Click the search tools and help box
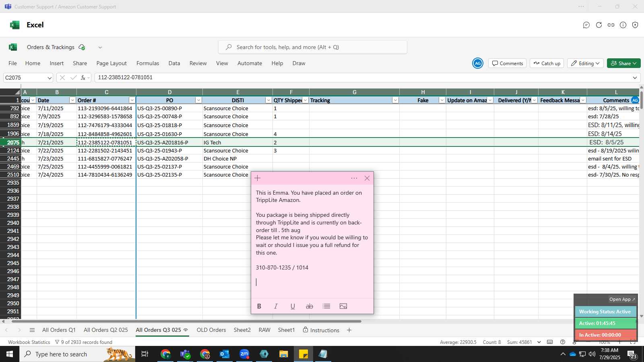The height and width of the screenshot is (362, 644). click(313, 47)
